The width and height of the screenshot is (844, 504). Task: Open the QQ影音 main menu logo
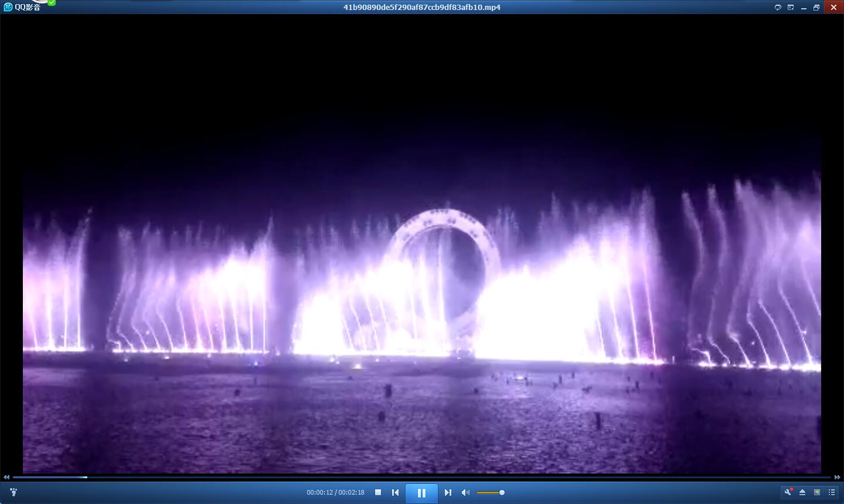click(22, 7)
